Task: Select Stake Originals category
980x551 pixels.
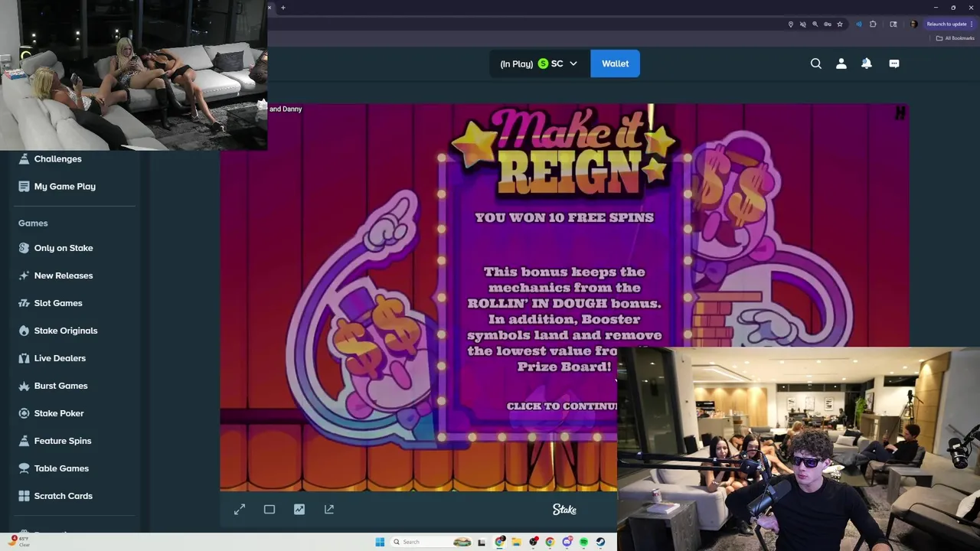Action: click(66, 331)
